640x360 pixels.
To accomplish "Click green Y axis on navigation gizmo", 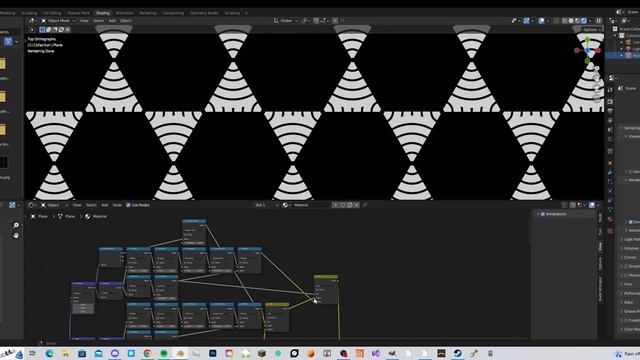I will [587, 40].
